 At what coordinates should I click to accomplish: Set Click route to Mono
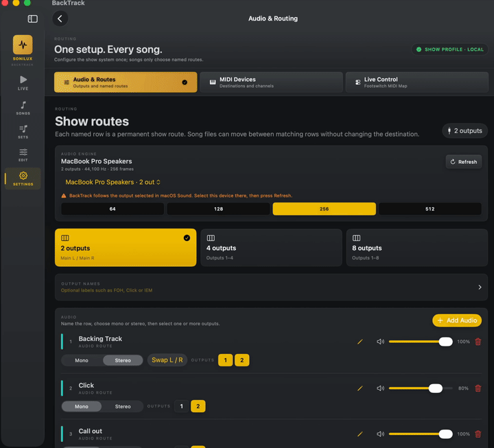pyautogui.click(x=82, y=407)
